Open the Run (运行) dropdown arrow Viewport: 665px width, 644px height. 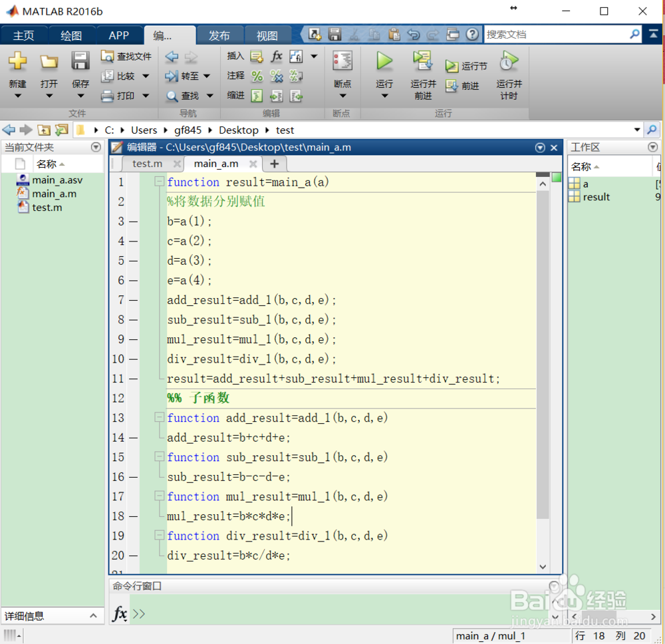(384, 96)
